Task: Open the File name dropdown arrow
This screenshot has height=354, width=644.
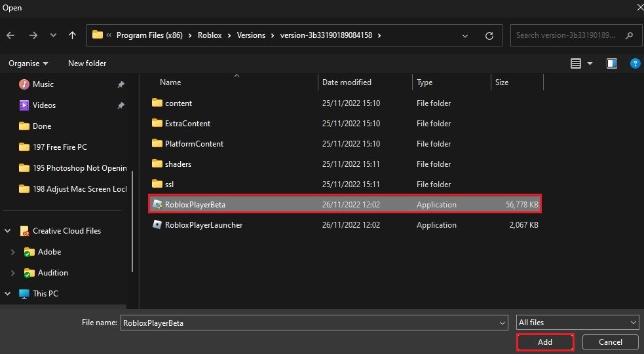Action: point(502,323)
